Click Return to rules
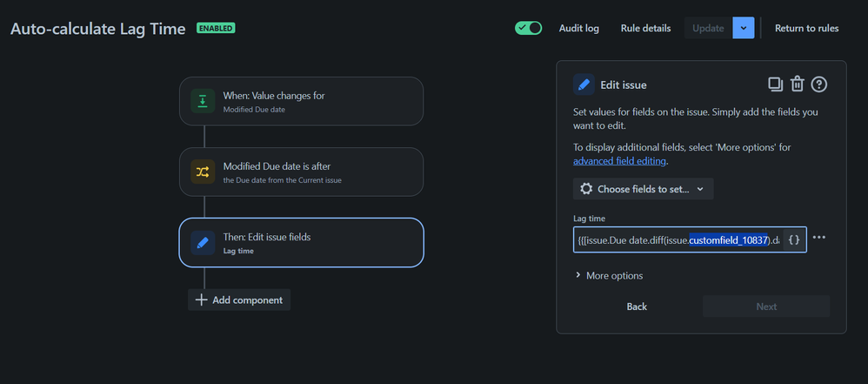 coord(806,28)
